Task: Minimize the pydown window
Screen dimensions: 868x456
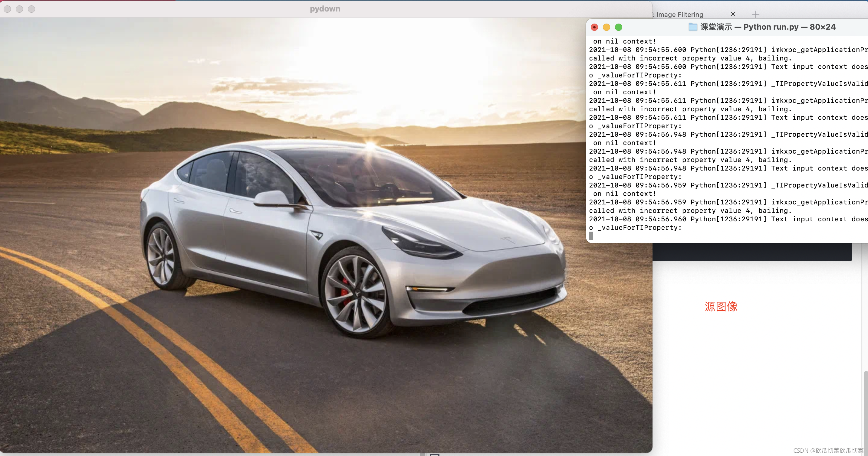Action: point(20,9)
